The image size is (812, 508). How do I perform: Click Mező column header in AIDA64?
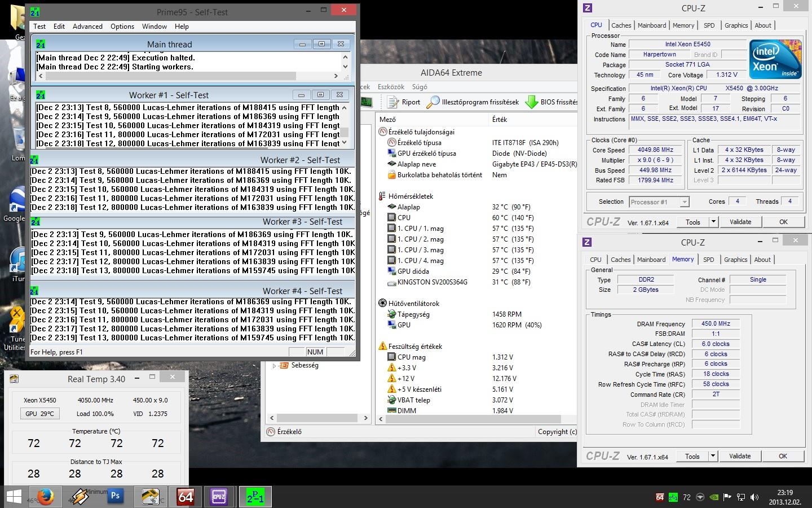(433, 119)
